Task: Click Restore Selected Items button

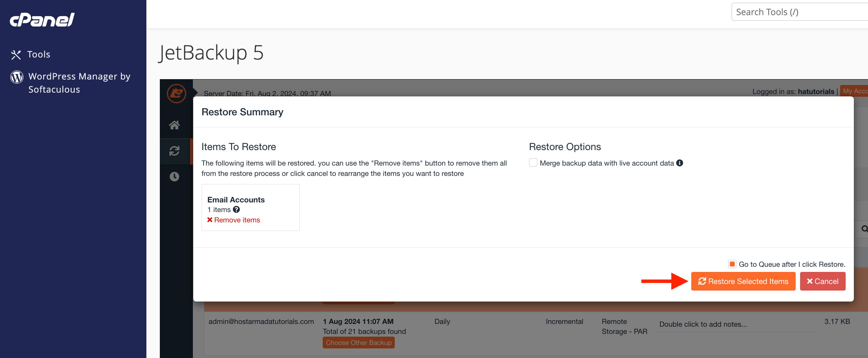Action: pos(743,281)
